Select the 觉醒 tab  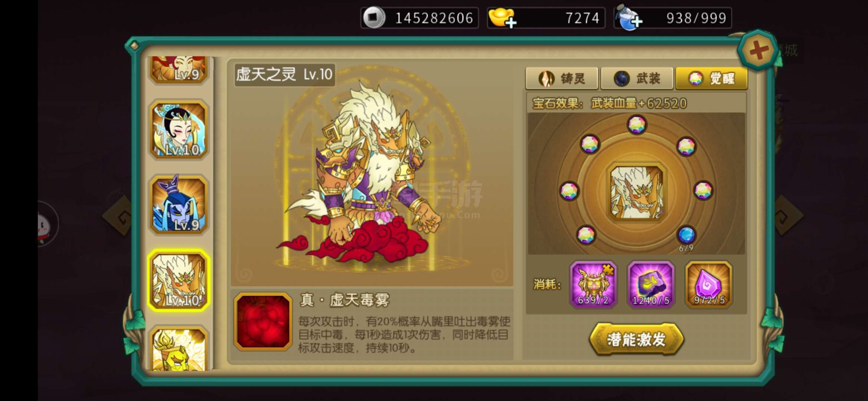[x=711, y=78]
